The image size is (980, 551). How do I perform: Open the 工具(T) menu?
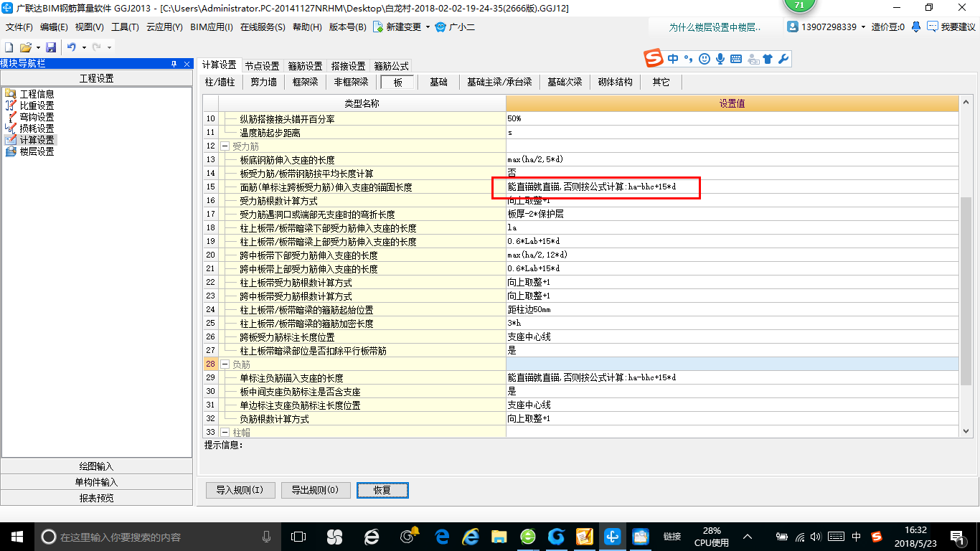coord(125,27)
